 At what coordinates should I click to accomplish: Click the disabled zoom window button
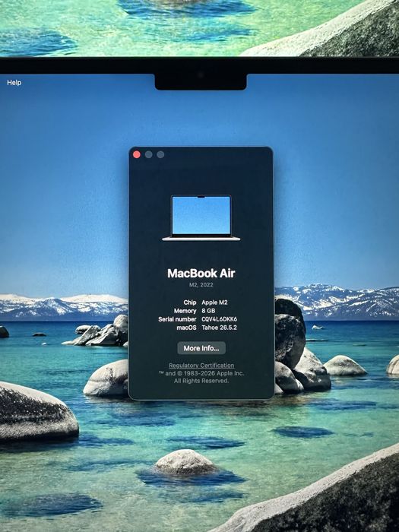point(160,155)
